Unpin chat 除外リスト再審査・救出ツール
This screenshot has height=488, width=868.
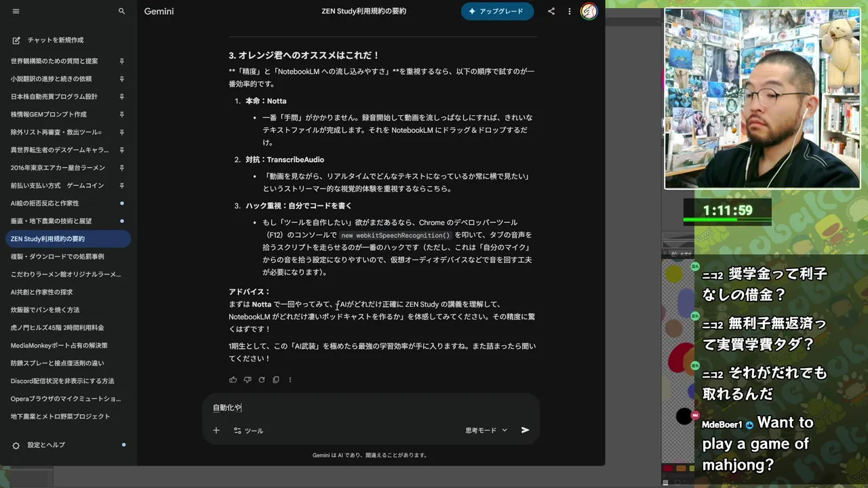tap(122, 132)
